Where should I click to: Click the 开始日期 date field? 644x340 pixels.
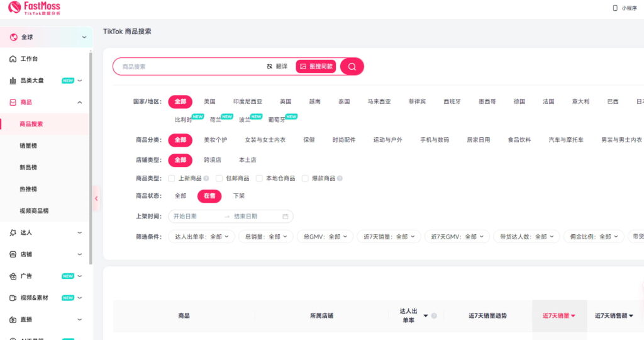[x=196, y=216]
